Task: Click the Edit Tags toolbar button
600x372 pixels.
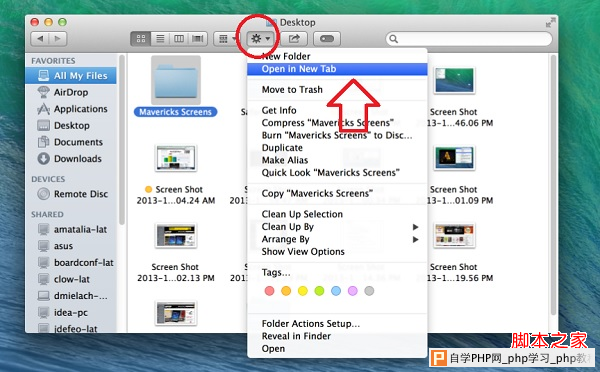Action: (x=327, y=39)
